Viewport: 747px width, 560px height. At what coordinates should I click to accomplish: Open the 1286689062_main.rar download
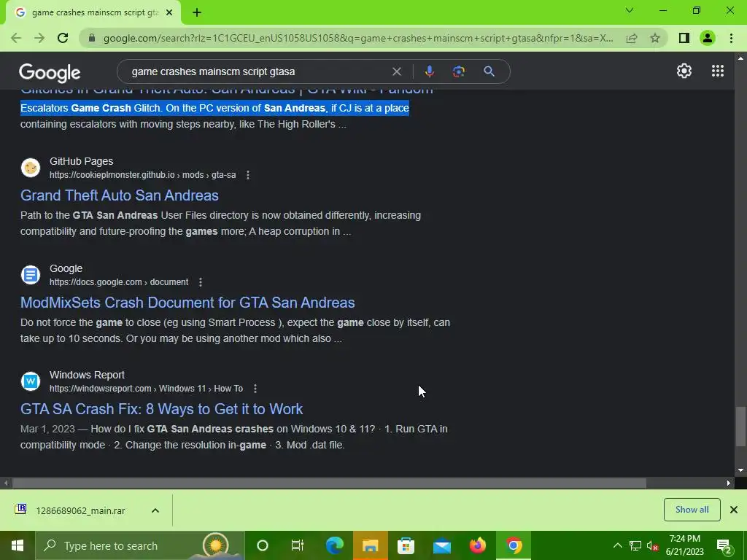[80, 510]
